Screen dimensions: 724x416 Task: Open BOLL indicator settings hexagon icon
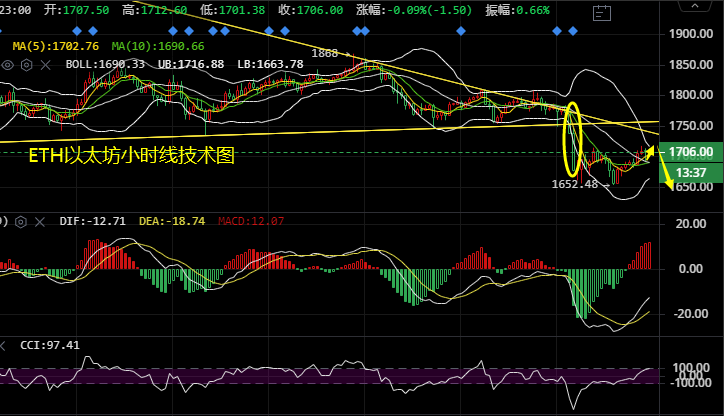point(27,65)
